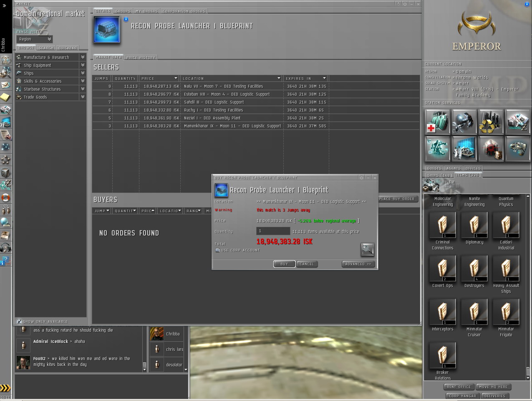Switch hangar view to details list mode
This screenshot has width=532, height=401.
452,186
